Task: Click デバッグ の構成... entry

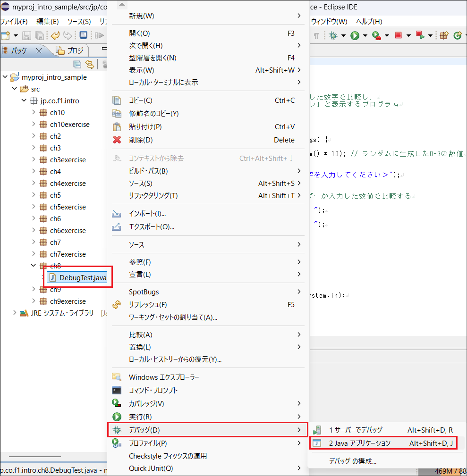Action: click(352, 461)
